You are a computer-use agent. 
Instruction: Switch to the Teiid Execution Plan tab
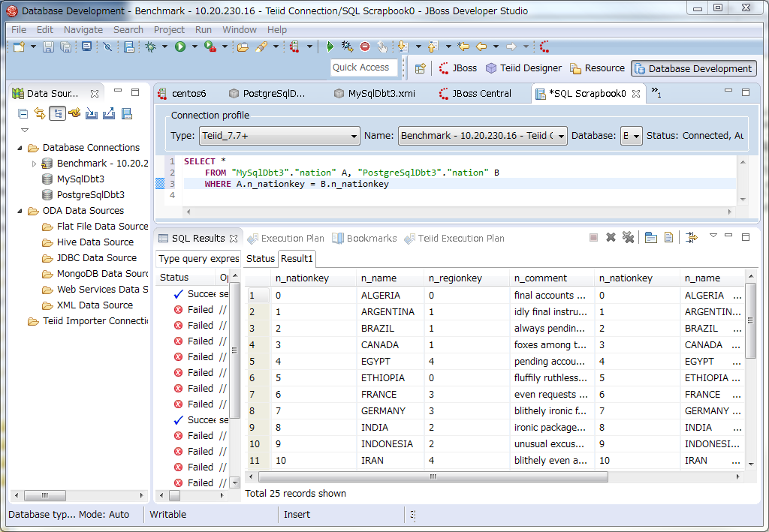(454, 239)
